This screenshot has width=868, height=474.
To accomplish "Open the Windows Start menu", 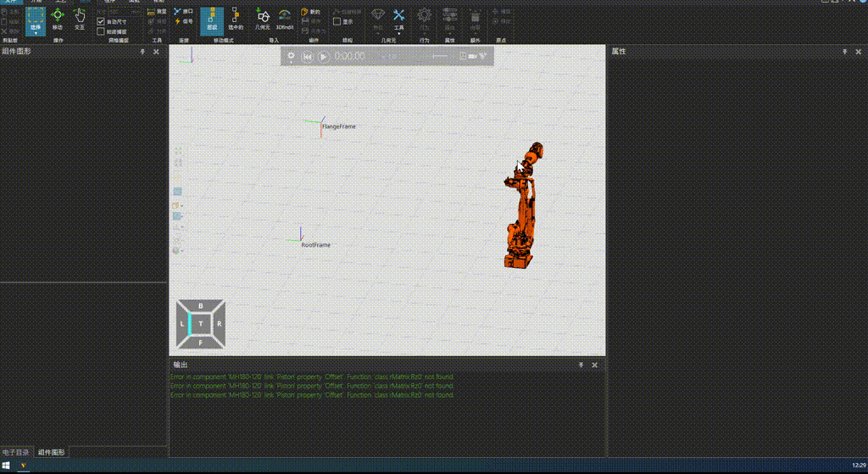I will pos(7,466).
